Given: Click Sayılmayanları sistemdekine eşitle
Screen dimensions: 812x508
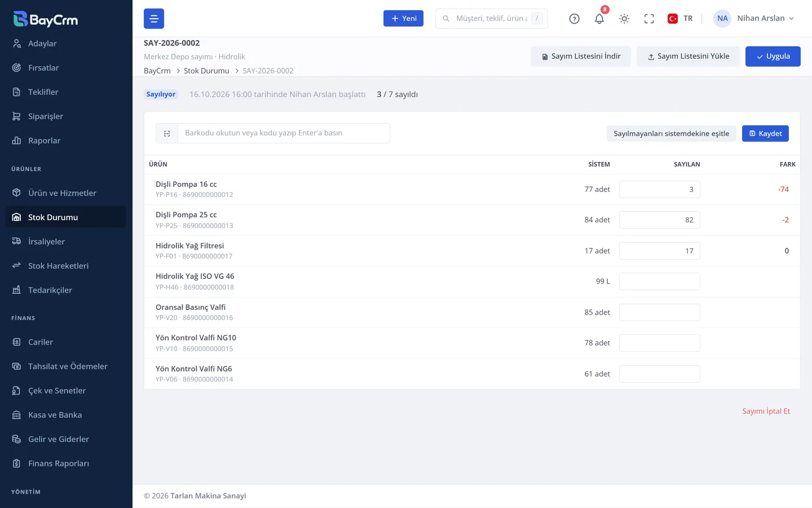Looking at the screenshot, I should click(x=671, y=134).
